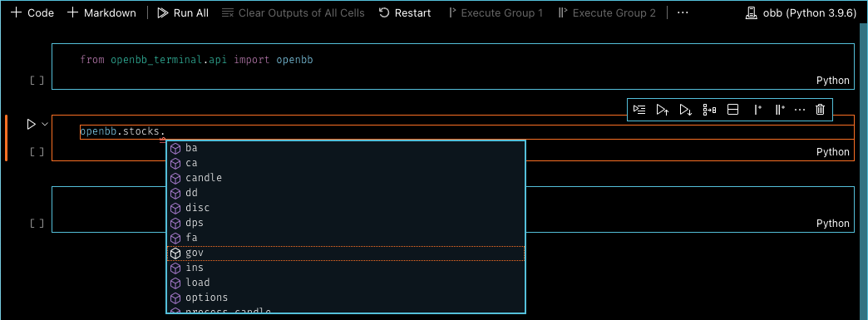868x320 pixels.
Task: Select 'fa' autocomplete suggestion
Action: click(346, 238)
